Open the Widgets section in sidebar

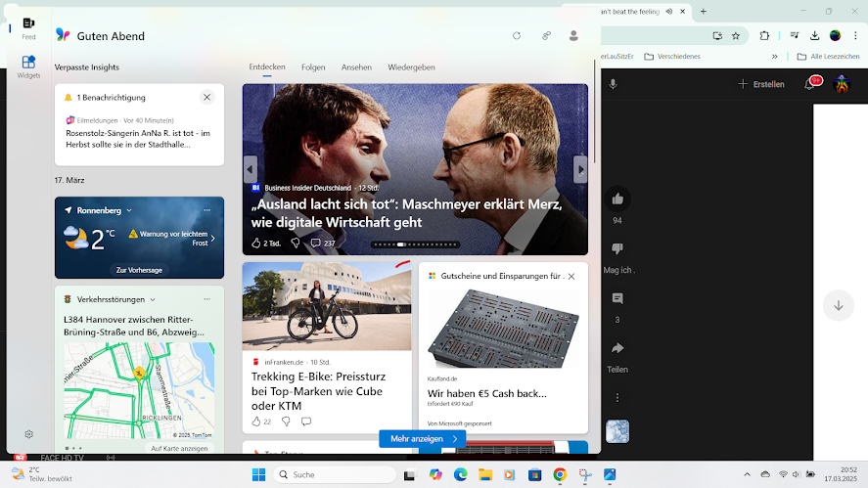28,67
